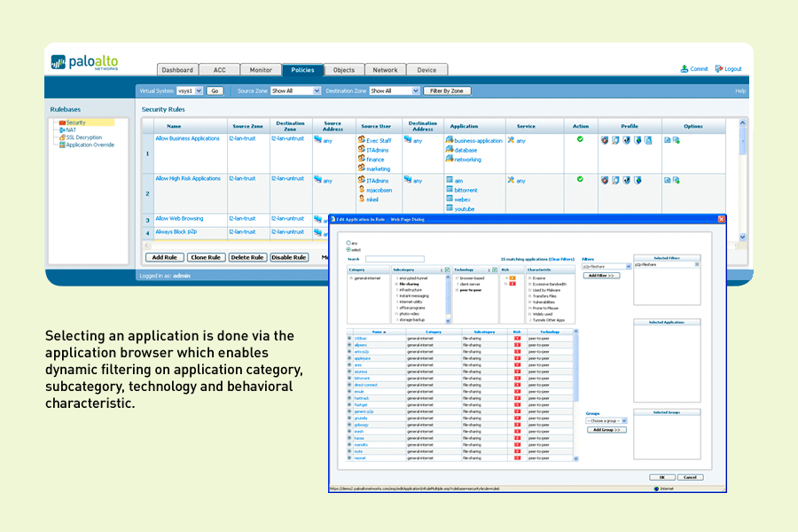
Task: Open the Allow Business Applications rule link
Action: pyautogui.click(x=187, y=138)
